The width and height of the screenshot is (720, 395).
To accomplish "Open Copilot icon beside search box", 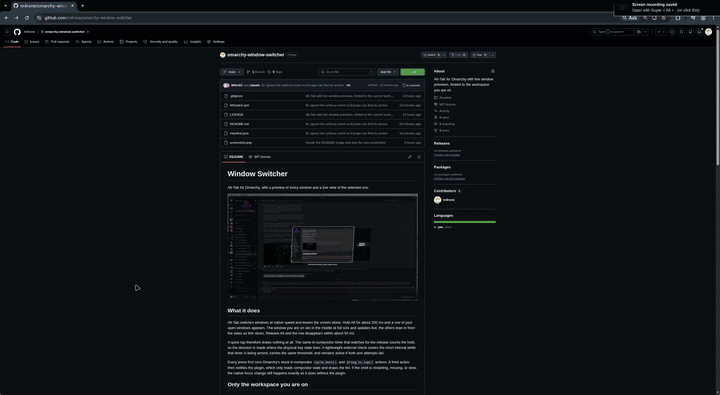I will coord(639,32).
